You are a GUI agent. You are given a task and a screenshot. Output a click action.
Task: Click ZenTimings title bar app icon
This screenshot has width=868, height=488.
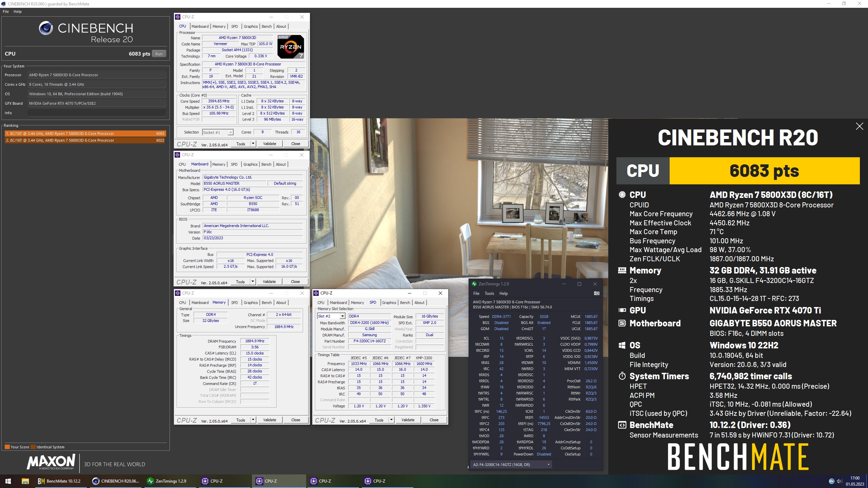[474, 284]
